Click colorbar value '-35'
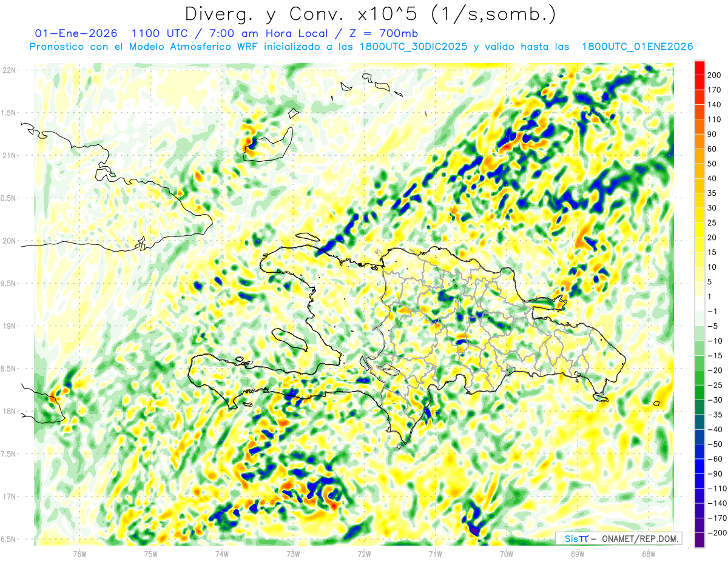728x562 pixels. (716, 415)
